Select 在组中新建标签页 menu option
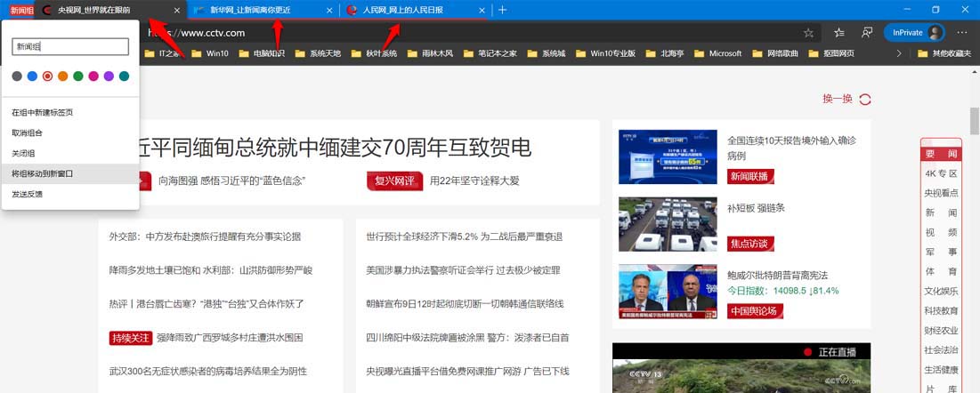Screen dimensions: 980x393 coord(70,112)
